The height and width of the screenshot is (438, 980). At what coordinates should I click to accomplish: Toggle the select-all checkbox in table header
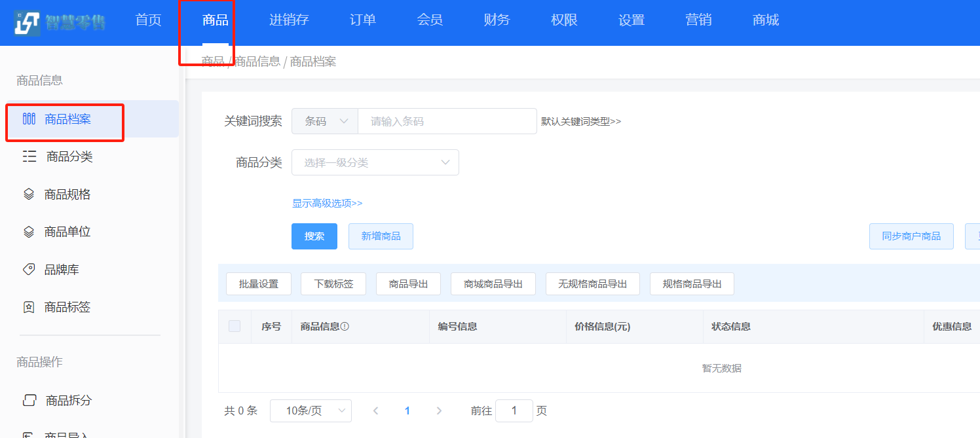(235, 326)
